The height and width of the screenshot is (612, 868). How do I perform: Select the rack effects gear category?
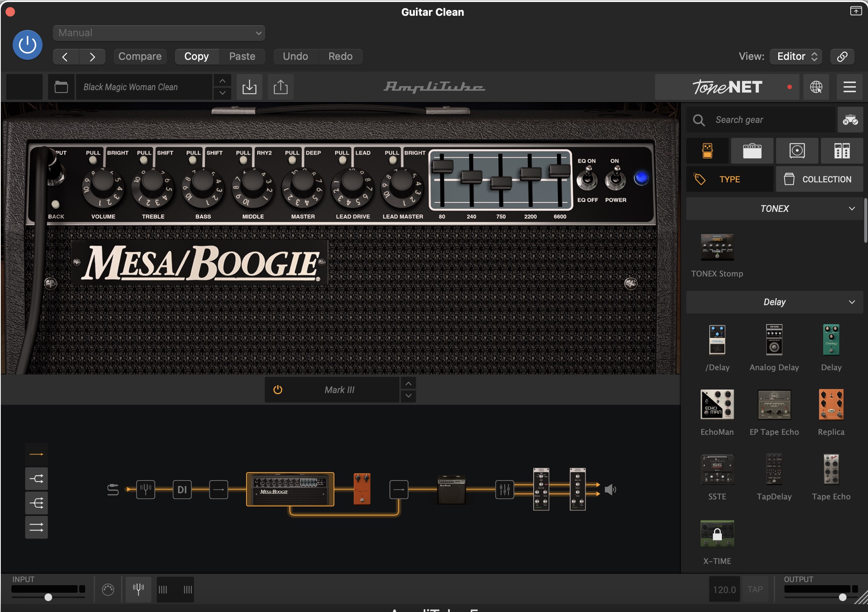[842, 151]
